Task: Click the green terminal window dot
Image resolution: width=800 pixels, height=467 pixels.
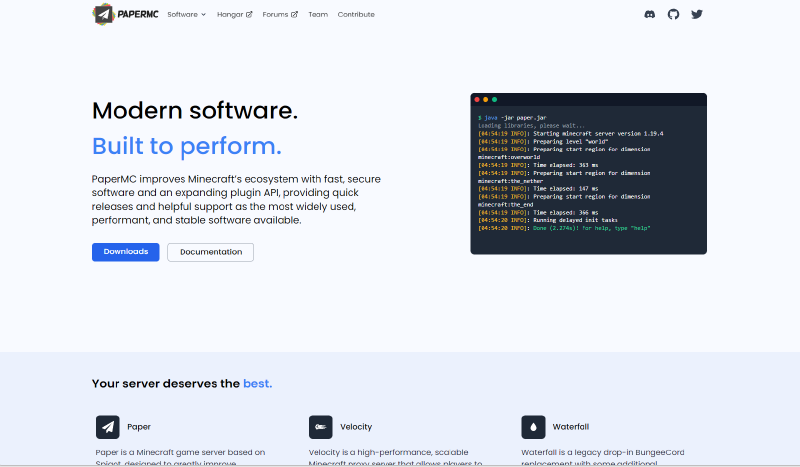Action: pyautogui.click(x=495, y=100)
